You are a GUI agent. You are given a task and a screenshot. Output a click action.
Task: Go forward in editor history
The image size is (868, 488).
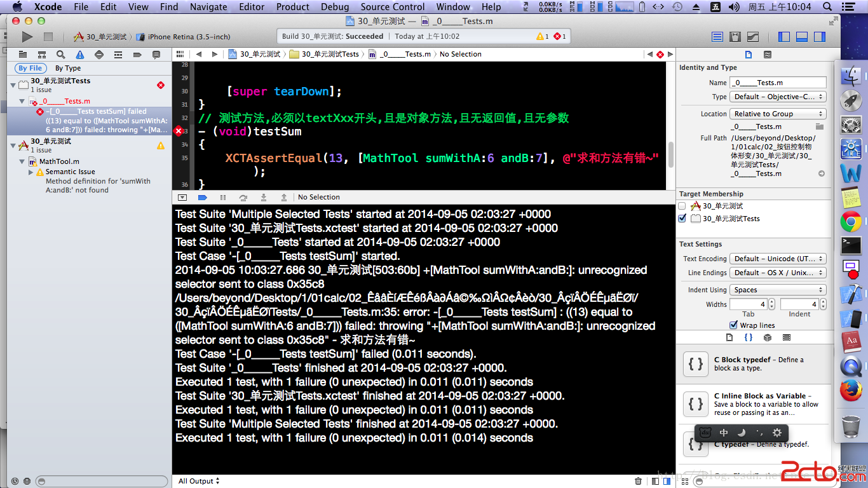point(215,54)
